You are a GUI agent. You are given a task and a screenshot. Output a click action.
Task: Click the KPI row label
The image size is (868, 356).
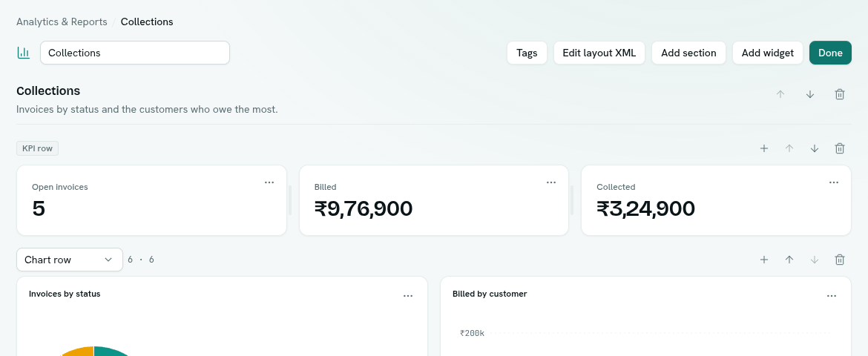click(x=37, y=148)
